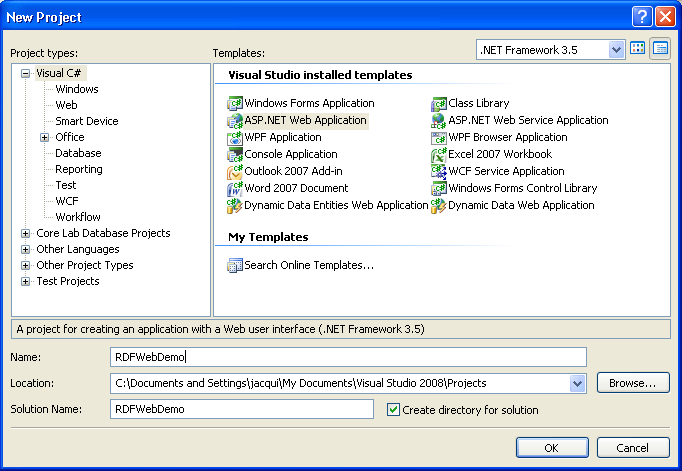The image size is (682, 471).
Task: Choose the WPF Application template icon
Action: [x=235, y=137]
